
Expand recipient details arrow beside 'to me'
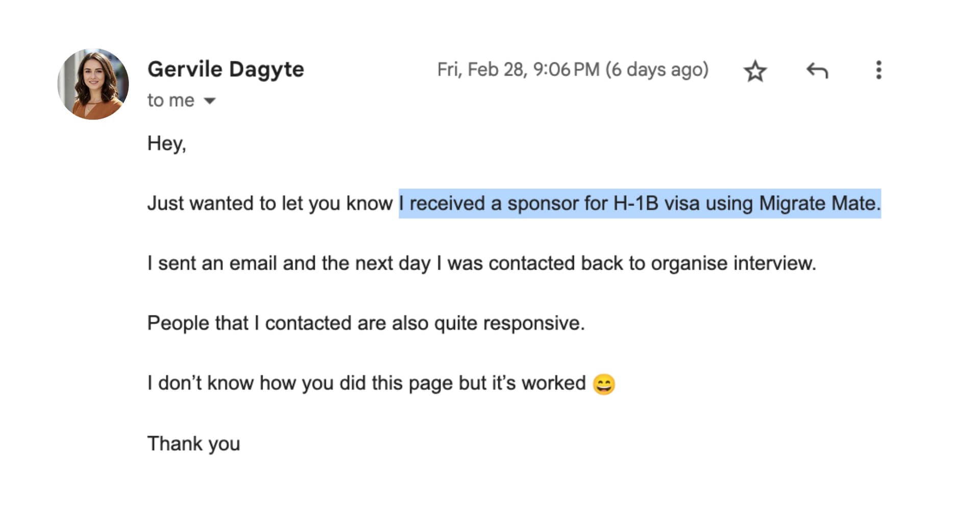pyautogui.click(x=209, y=101)
